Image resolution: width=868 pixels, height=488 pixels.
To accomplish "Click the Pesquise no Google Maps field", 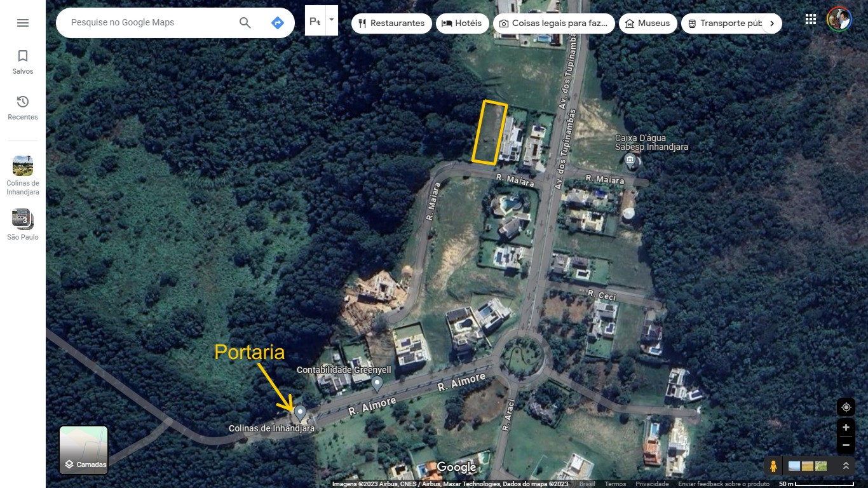I will click(x=146, y=23).
